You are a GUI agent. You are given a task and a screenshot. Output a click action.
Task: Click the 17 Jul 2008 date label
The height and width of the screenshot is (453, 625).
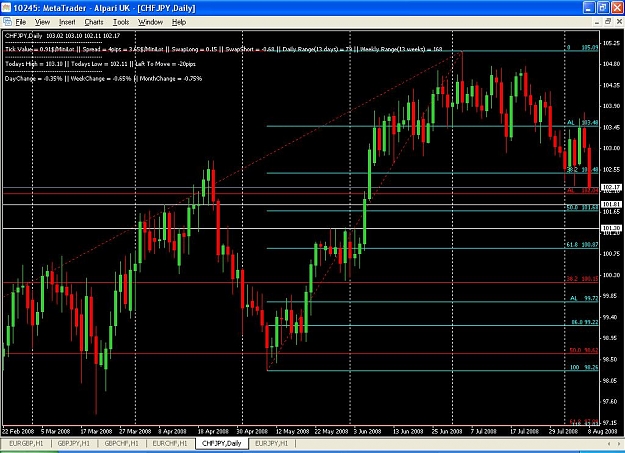[525, 431]
